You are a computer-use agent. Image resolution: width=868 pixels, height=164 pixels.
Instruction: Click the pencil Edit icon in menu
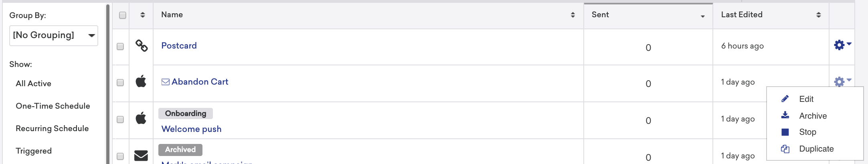785,99
